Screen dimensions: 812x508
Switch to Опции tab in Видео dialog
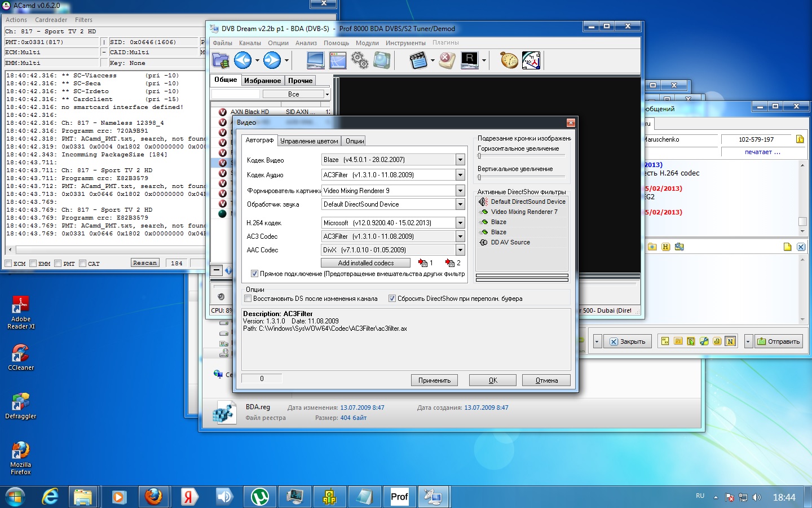355,141
